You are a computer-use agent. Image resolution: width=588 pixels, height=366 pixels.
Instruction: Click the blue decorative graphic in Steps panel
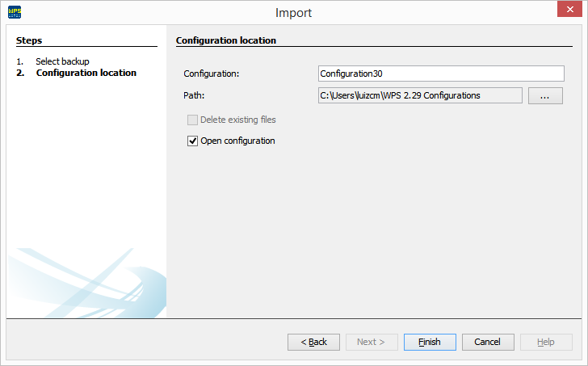[x=89, y=283]
